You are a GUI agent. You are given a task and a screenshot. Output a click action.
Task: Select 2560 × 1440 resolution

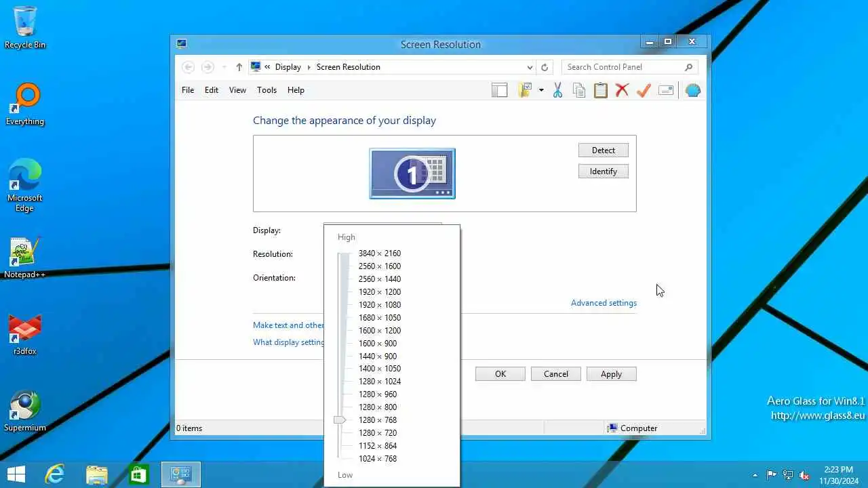click(380, 279)
